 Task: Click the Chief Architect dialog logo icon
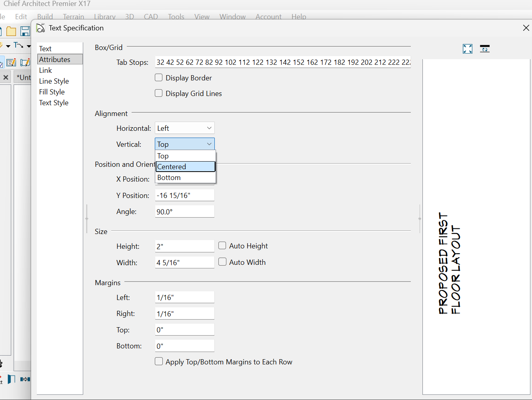click(x=40, y=28)
